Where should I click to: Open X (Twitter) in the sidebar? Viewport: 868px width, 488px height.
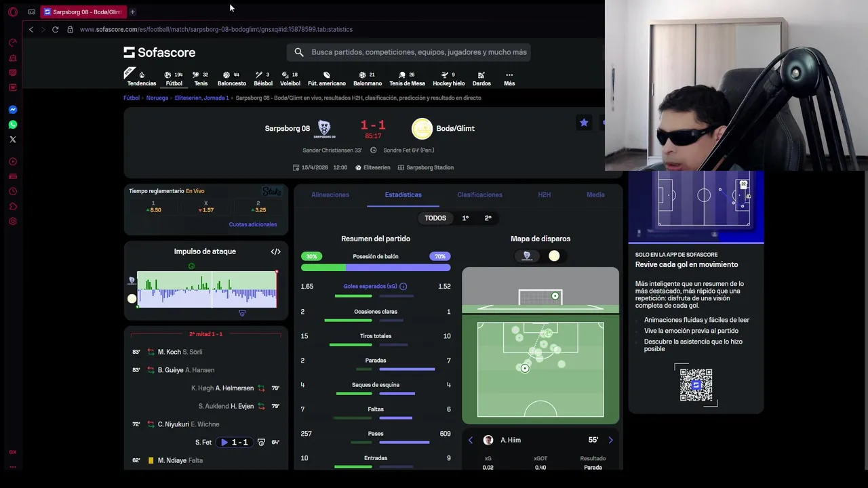[x=12, y=139]
